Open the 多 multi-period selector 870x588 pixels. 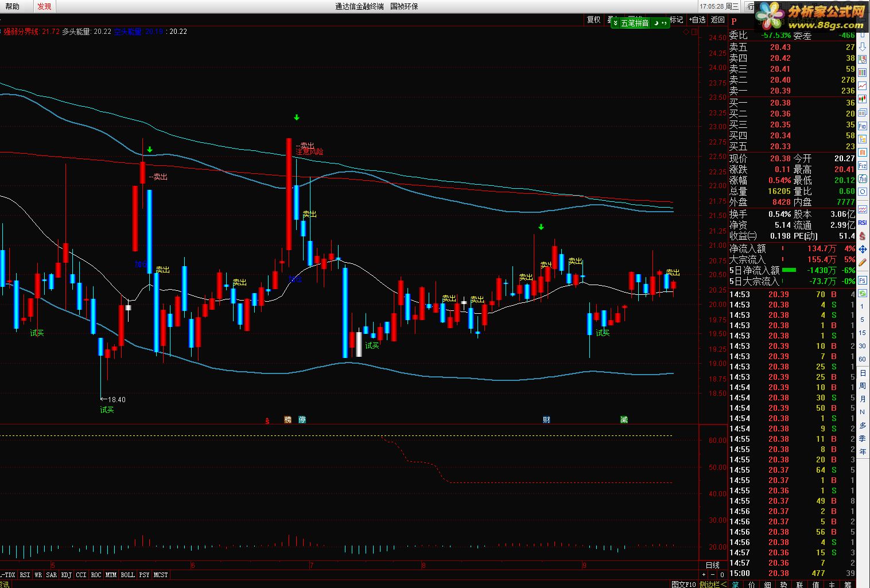pyautogui.click(x=863, y=426)
